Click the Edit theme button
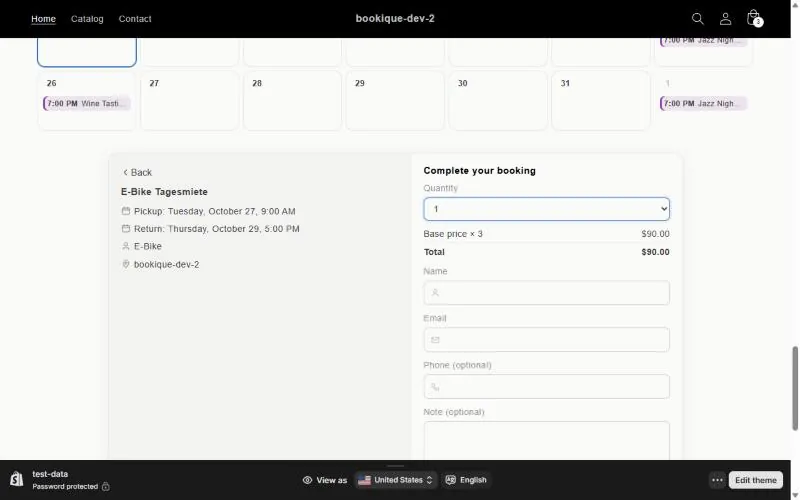 click(x=756, y=480)
